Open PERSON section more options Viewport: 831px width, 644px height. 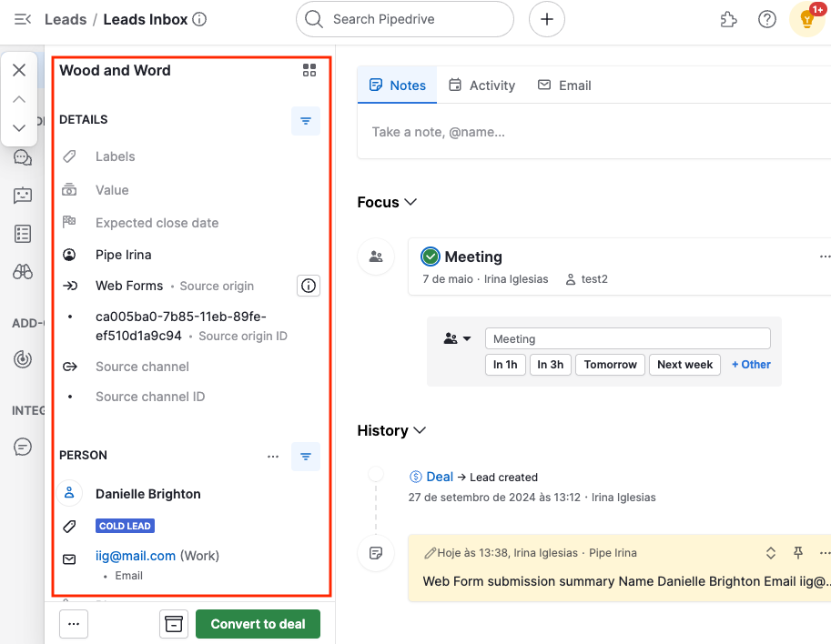273,457
